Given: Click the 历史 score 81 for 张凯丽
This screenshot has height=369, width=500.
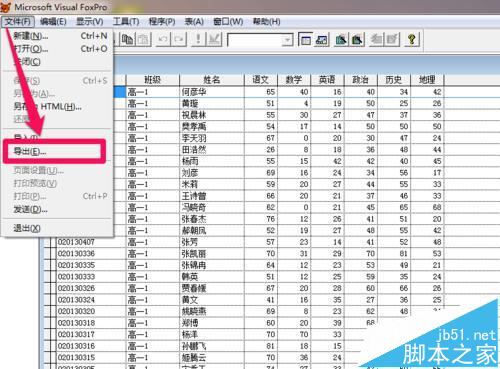Looking at the screenshot, I should tap(394, 254).
